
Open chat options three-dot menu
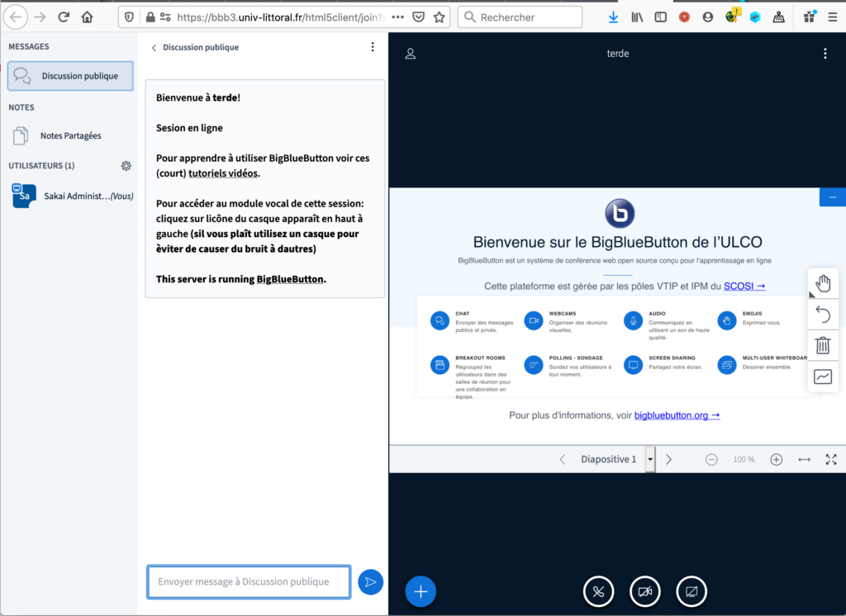pyautogui.click(x=373, y=47)
